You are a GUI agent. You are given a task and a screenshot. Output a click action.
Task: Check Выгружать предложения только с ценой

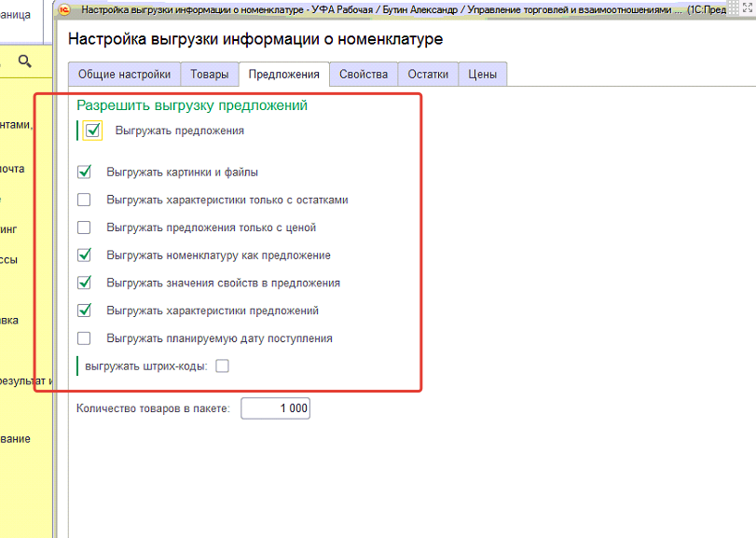click(85, 228)
